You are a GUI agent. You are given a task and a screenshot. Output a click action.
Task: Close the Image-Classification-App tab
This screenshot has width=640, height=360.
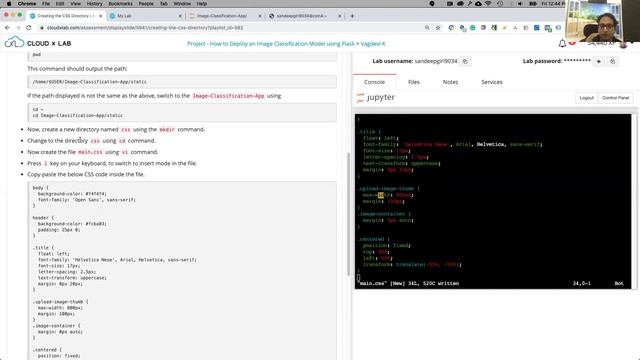[x=260, y=16]
